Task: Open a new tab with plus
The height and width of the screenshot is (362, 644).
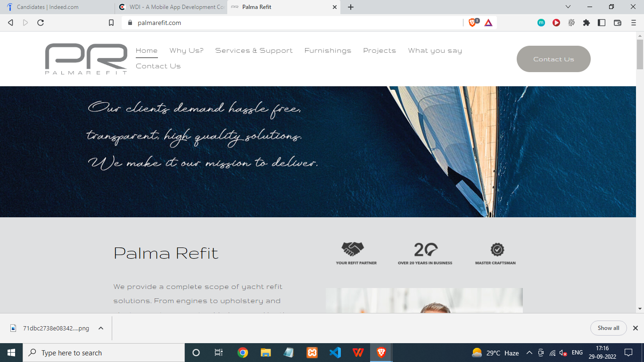Action: 351,7
